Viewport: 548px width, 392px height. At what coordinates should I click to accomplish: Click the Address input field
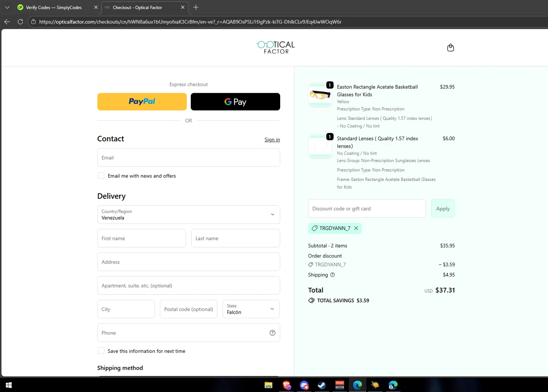189,262
